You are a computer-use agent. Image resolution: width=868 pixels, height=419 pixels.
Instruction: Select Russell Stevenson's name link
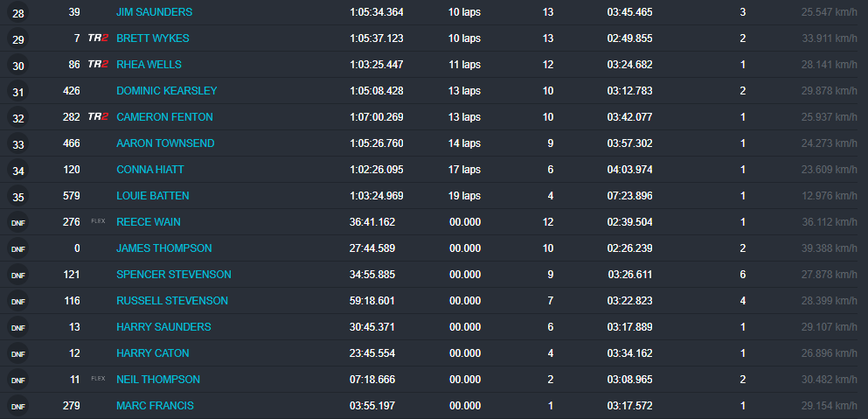171,301
